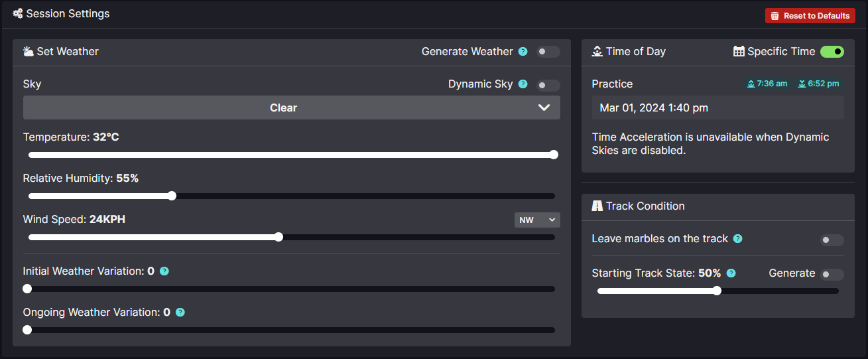Viewport: 868px width, 359px height.
Task: Click the Dynamic Sky help icon
Action: pos(523,84)
